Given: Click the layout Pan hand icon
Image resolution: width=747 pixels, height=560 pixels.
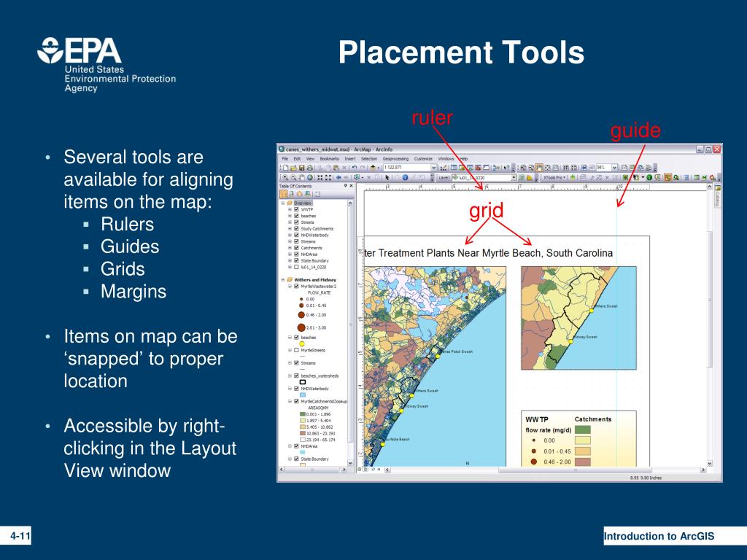Looking at the screenshot, I should pos(539,168).
